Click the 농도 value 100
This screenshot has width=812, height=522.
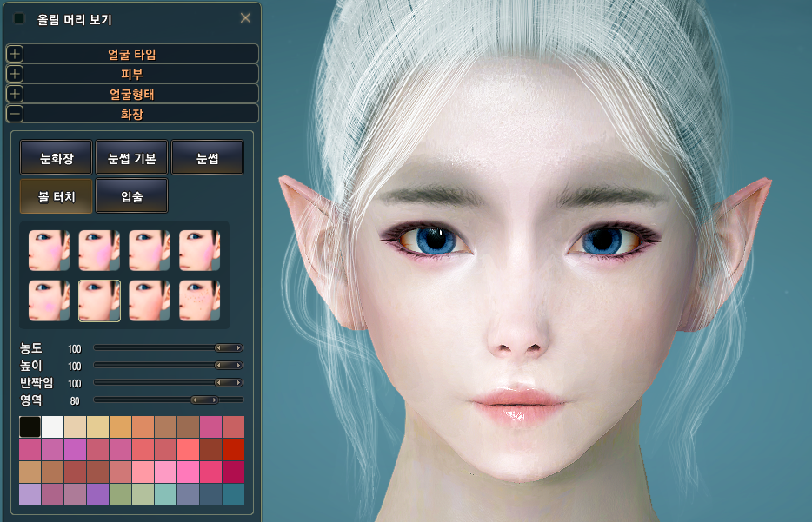coord(75,348)
